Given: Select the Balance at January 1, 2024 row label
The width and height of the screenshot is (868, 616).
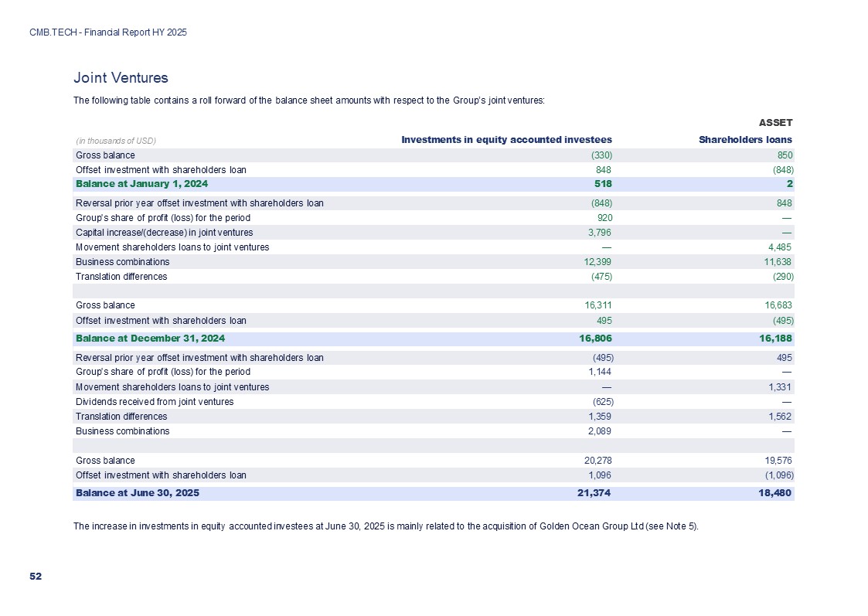Looking at the screenshot, I should [x=141, y=184].
